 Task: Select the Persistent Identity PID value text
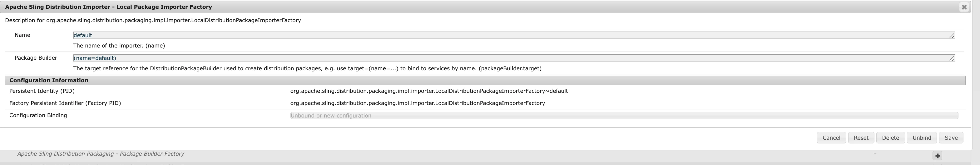[x=429, y=91]
